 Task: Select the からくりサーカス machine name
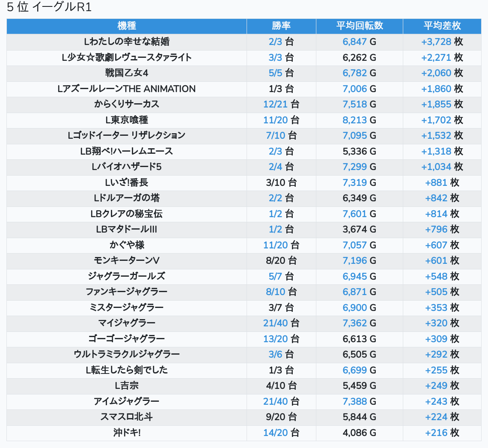(127, 105)
